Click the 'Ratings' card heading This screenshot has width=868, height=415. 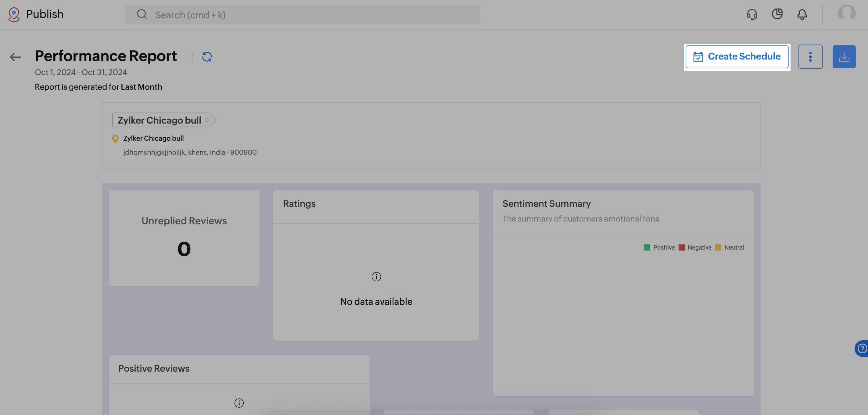tap(299, 204)
